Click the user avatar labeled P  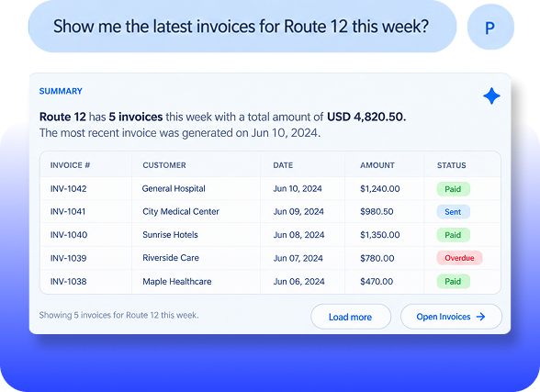coord(490,27)
